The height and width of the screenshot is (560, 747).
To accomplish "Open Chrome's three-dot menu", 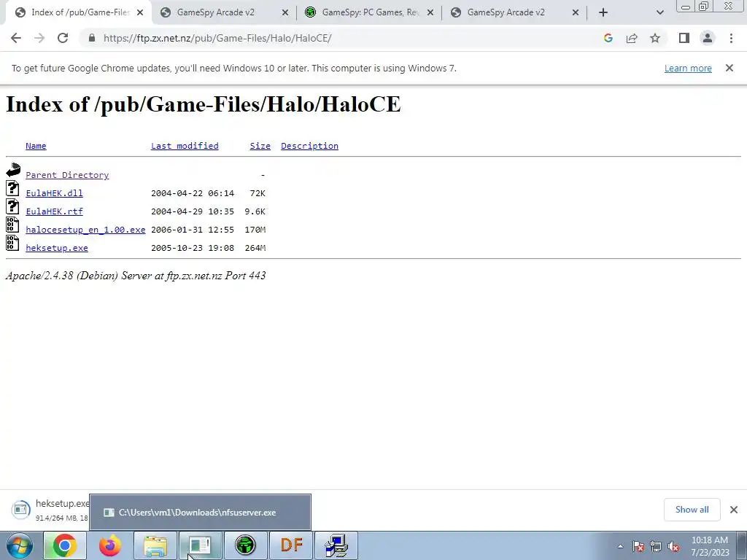I will (731, 38).
